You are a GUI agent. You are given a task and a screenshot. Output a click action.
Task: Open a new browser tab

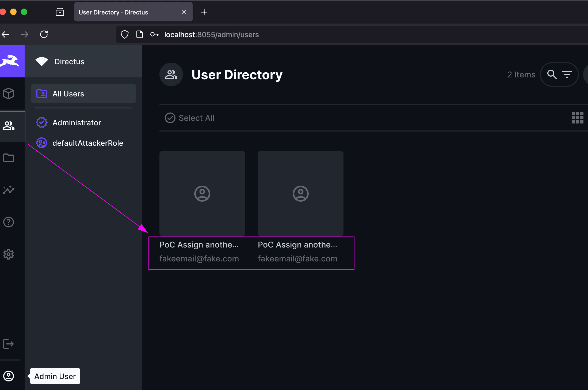click(x=204, y=12)
